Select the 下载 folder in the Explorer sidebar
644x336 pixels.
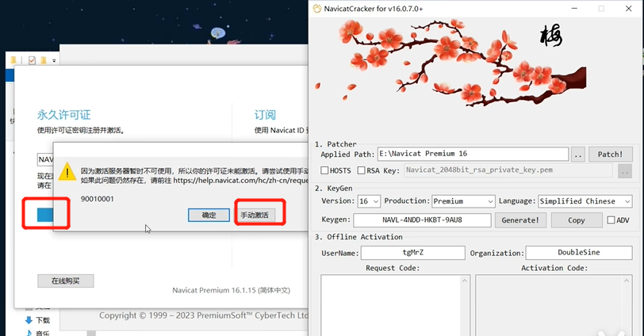[38, 320]
